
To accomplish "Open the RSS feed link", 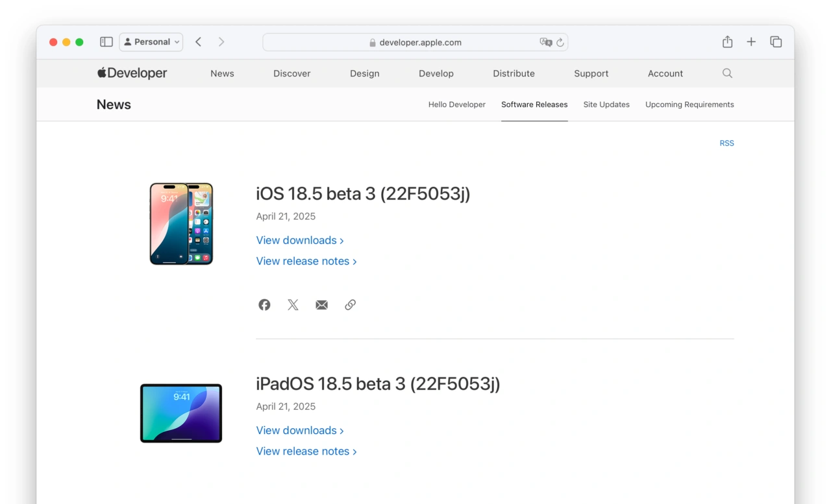I will 726,143.
